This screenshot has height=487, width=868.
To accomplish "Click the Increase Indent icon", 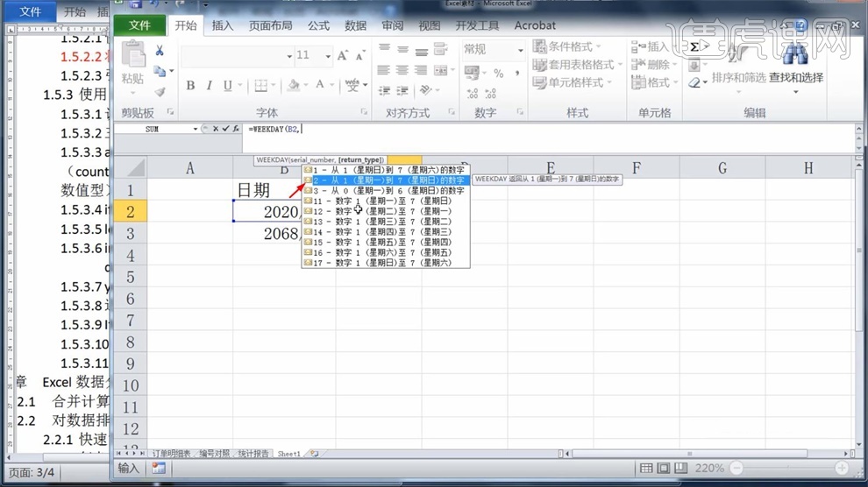I will tap(402, 91).
